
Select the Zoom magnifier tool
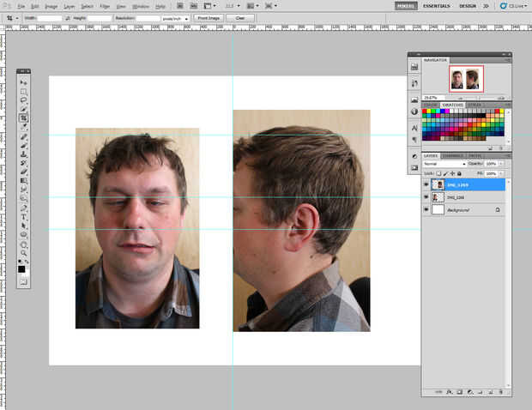coord(23,253)
